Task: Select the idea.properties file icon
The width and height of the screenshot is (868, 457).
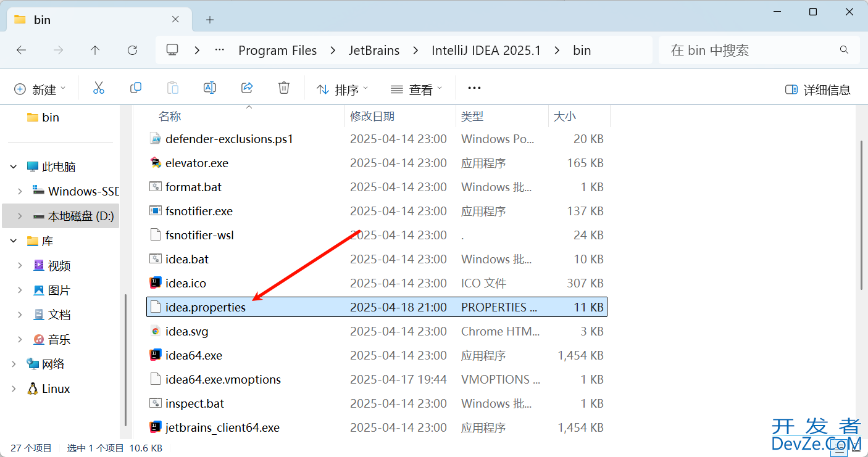Action: coord(156,307)
